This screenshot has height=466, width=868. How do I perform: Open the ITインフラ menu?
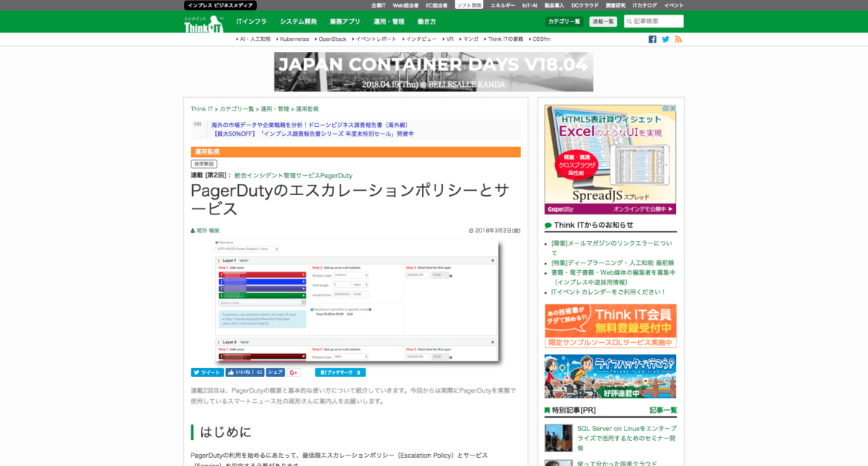(251, 22)
